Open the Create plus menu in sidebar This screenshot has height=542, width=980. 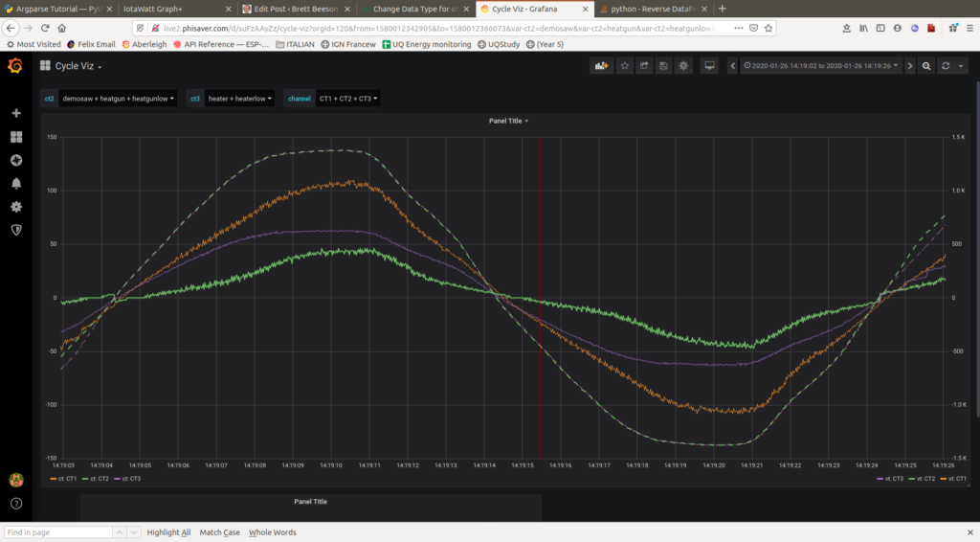[16, 113]
